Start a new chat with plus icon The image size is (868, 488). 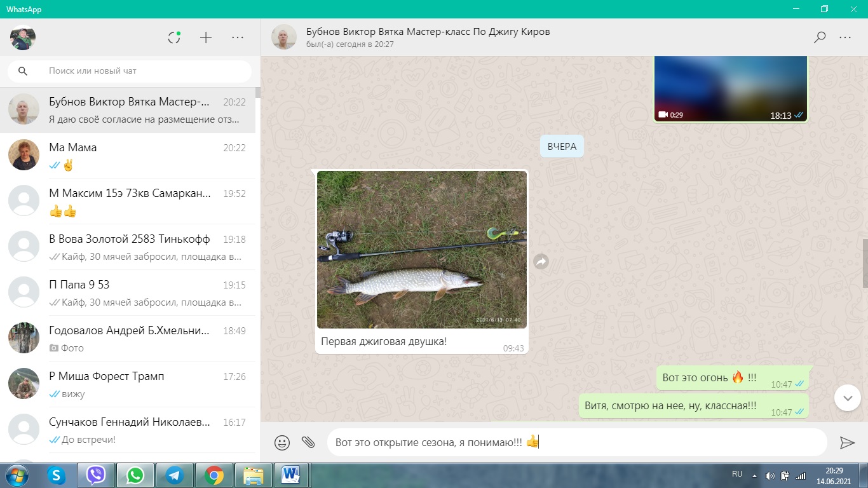[x=206, y=37]
